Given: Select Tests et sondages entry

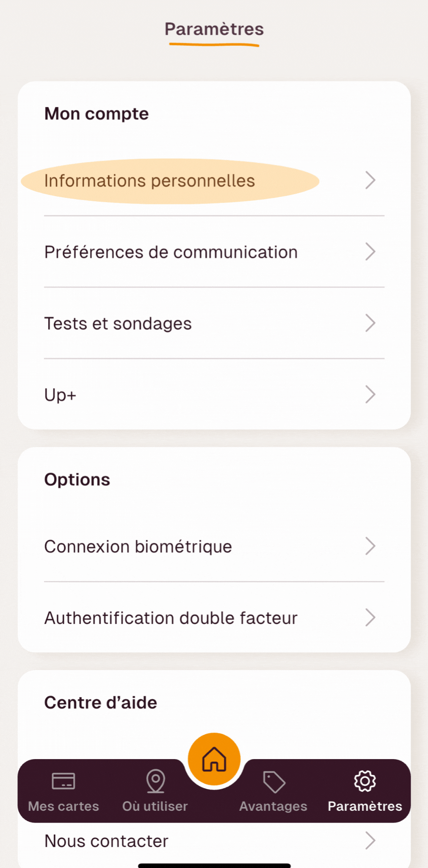Looking at the screenshot, I should [x=118, y=324].
